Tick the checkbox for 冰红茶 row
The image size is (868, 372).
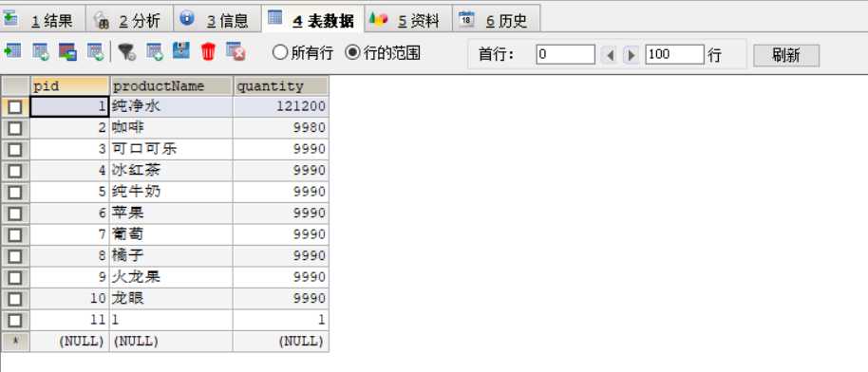(x=15, y=171)
